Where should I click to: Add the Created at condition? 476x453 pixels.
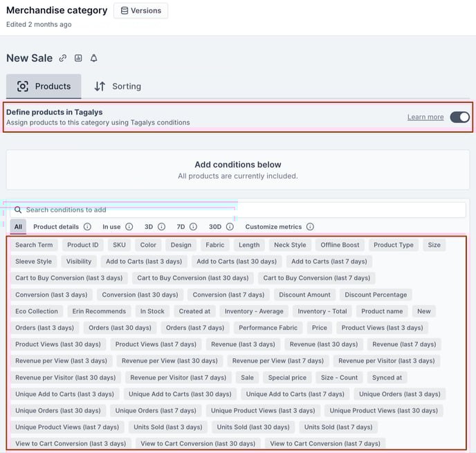click(194, 311)
